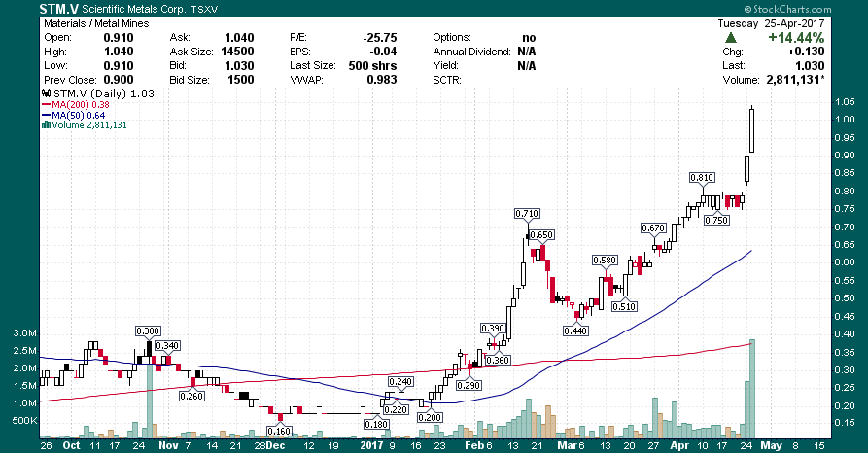The image size is (868, 453).
Task: Click the volume bars icon in the legend
Action: pos(47,125)
